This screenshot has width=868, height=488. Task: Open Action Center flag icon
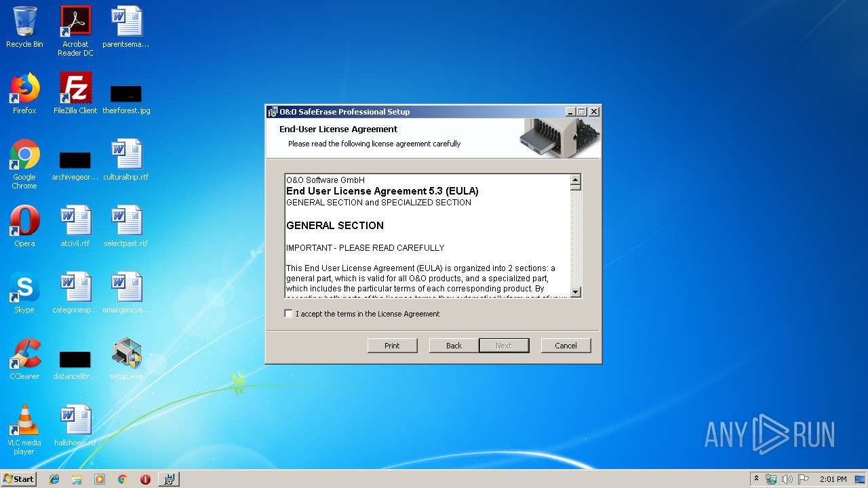(803, 479)
